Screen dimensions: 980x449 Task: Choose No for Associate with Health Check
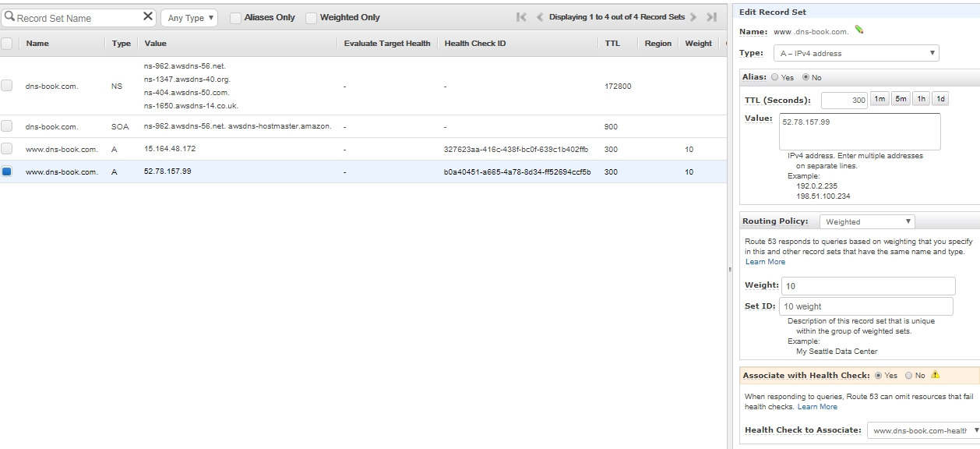908,376
